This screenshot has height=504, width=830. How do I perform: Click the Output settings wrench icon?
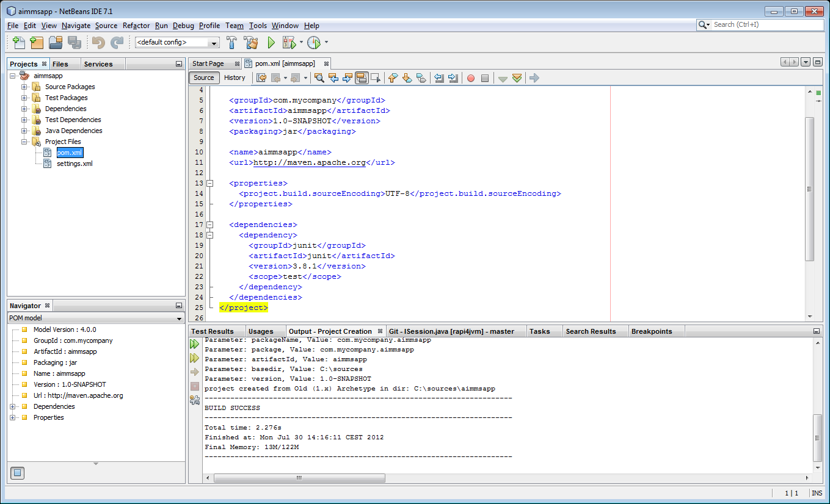tap(195, 400)
